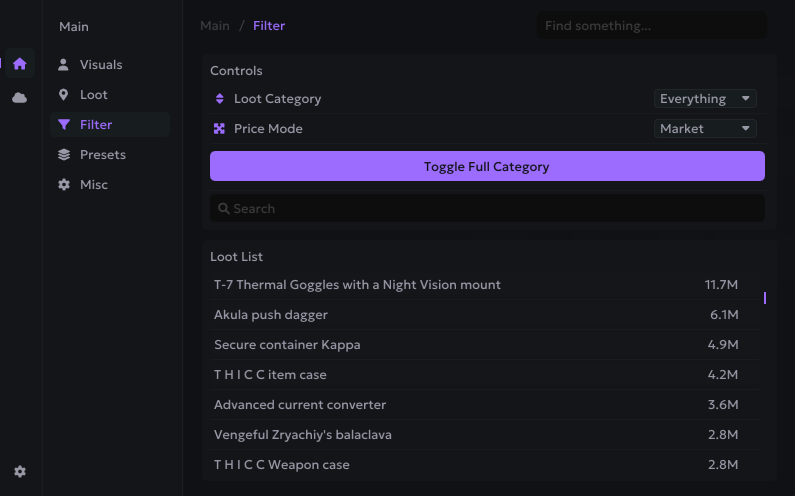The width and height of the screenshot is (795, 496).
Task: Click the Visuals person icon
Action: tap(64, 65)
